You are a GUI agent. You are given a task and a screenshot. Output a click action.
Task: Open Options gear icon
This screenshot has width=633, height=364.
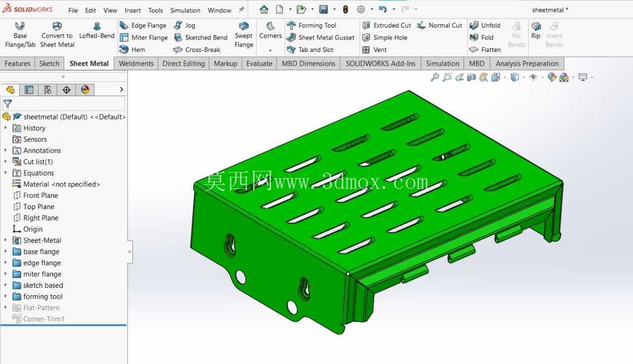coord(361,9)
